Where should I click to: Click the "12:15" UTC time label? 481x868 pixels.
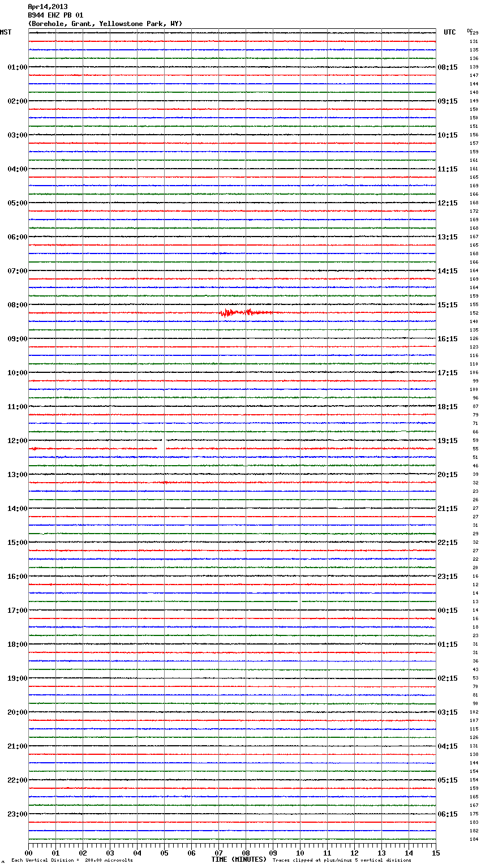coord(448,203)
